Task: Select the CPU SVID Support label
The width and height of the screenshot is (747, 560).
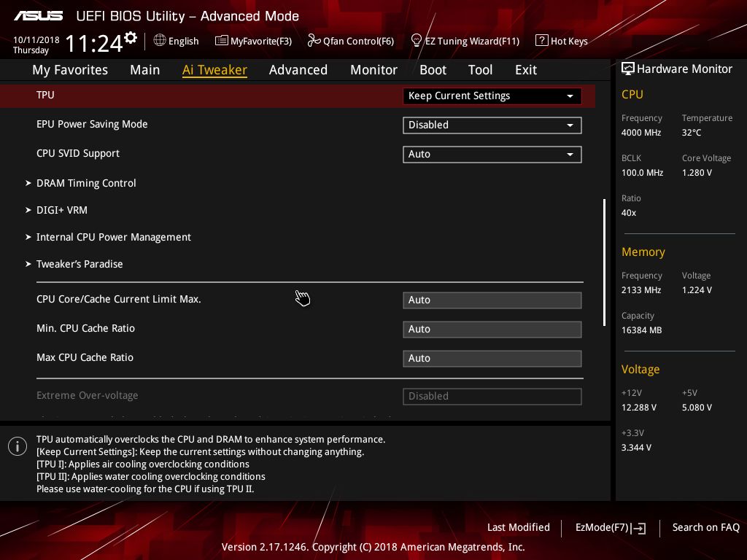Action: [78, 153]
